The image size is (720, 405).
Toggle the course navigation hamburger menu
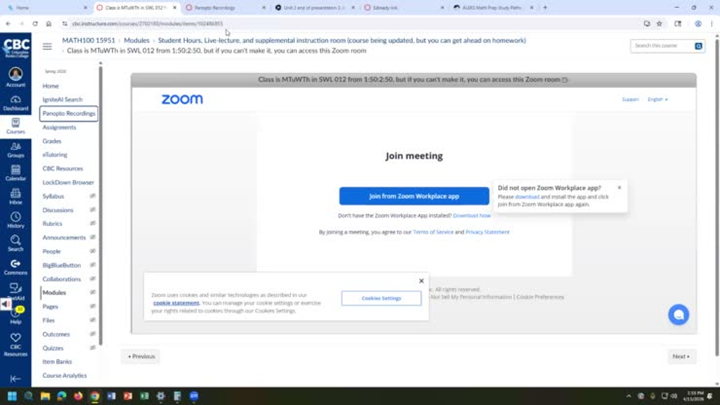(x=47, y=46)
